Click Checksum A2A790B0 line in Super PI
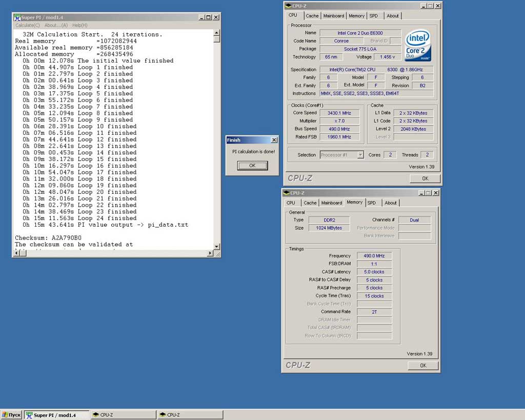This screenshot has height=420, width=525. (x=48, y=238)
